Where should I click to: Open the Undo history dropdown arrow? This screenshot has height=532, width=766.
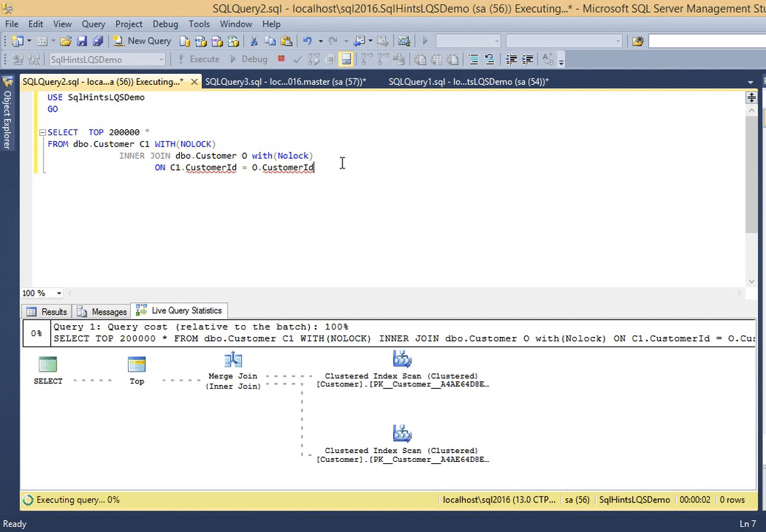320,41
